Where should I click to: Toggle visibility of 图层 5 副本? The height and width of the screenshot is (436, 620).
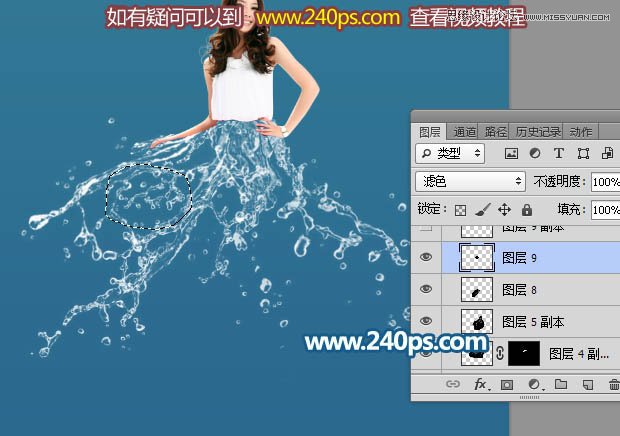[x=425, y=321]
